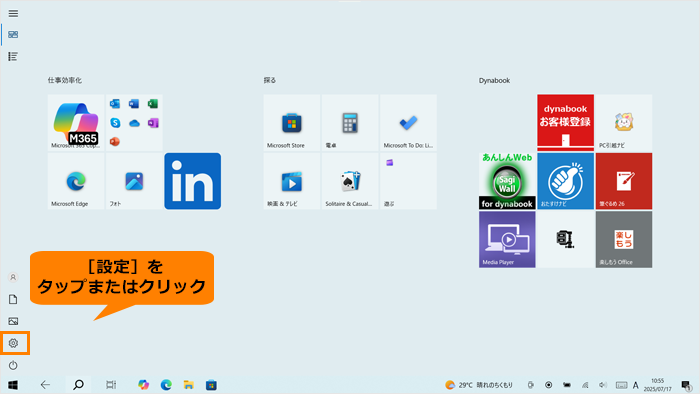
Task: Open the dynabook お客様登録 tile
Action: 566,123
